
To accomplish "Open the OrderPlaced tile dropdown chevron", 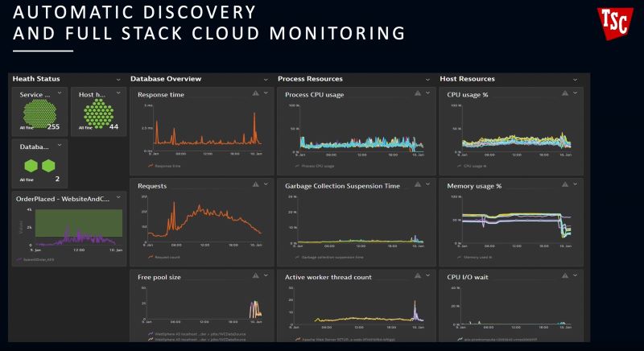I will (119, 198).
